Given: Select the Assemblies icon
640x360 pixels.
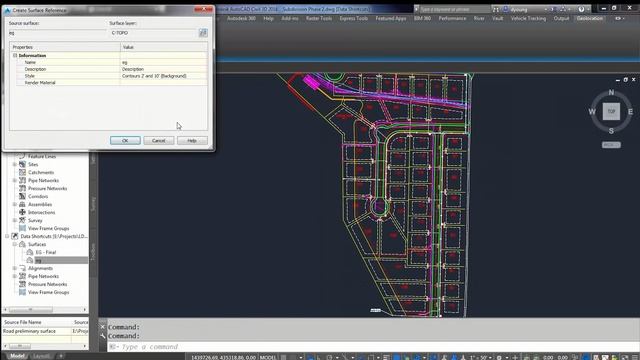Looking at the screenshot, I should (x=22, y=204).
